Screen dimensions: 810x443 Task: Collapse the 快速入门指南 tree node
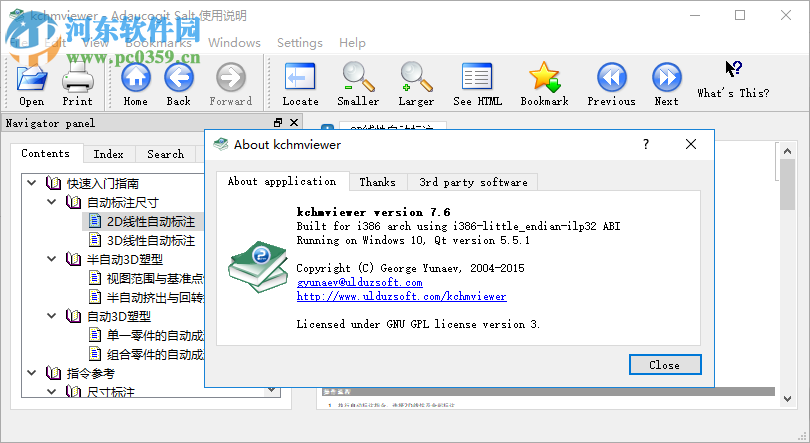pyautogui.click(x=32, y=183)
